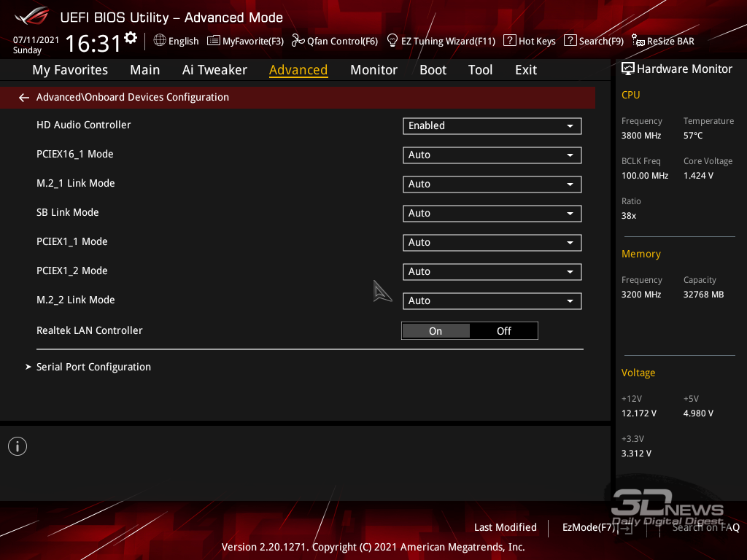Open Qfan Control(F6)

(x=335, y=41)
